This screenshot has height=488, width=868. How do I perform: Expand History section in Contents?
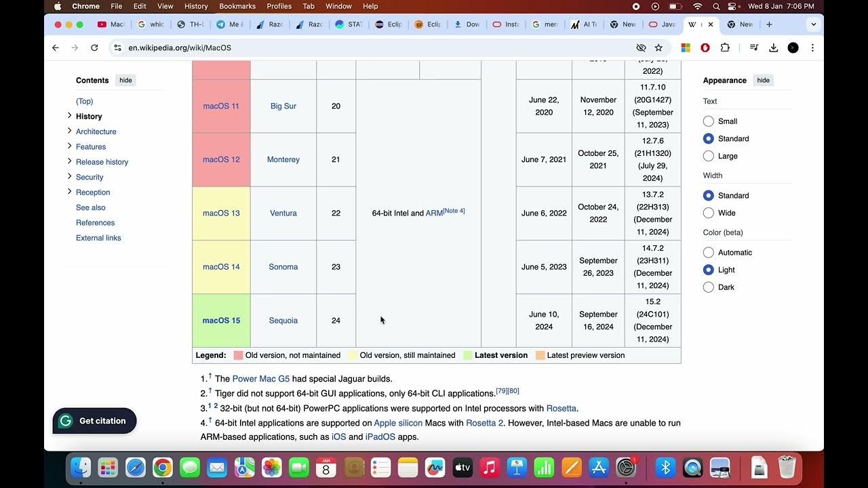point(69,115)
